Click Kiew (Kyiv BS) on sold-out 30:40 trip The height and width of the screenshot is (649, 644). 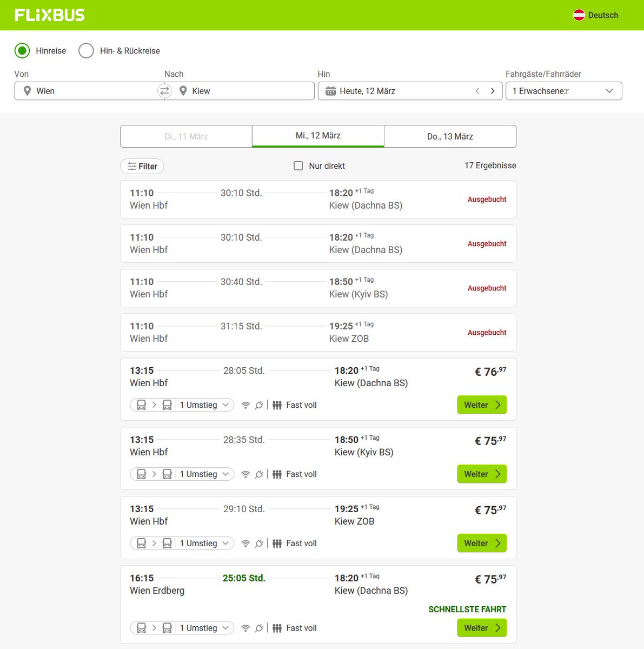(x=358, y=294)
